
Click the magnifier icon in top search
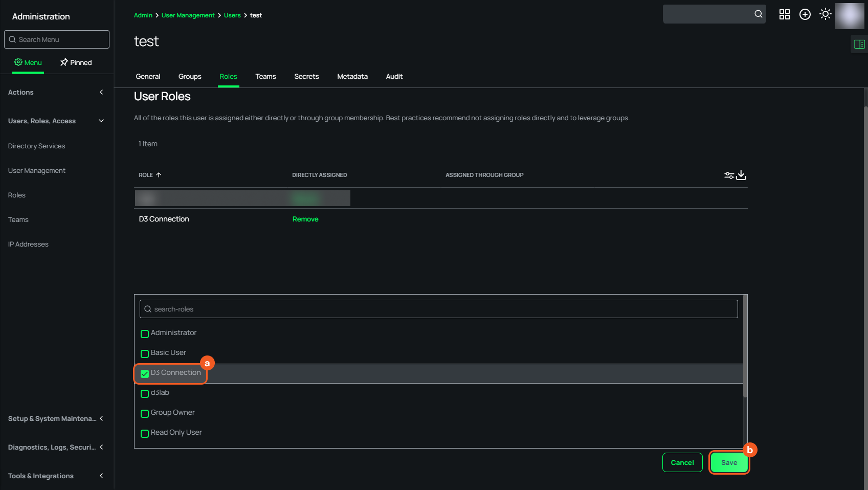click(x=758, y=14)
